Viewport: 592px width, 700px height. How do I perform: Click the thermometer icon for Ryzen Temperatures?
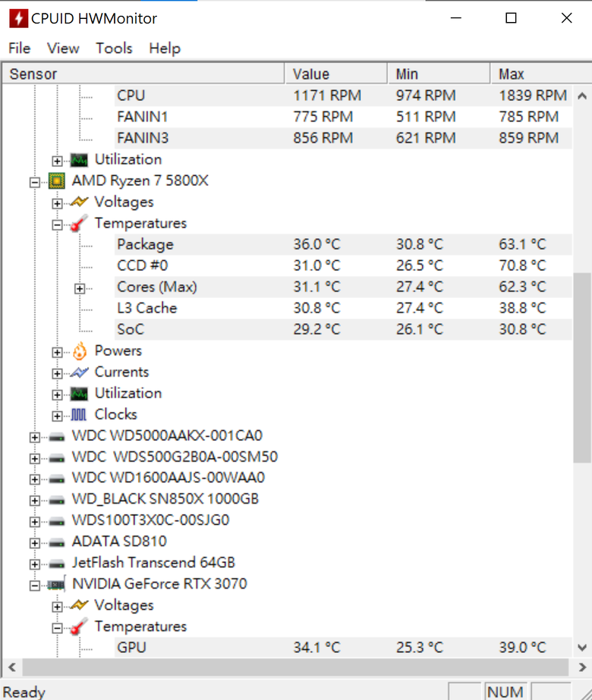pos(79,223)
